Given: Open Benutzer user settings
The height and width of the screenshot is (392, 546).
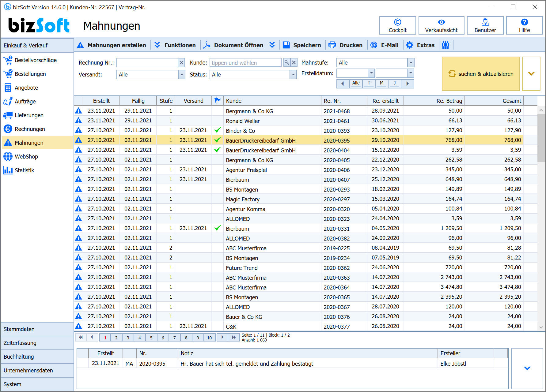Looking at the screenshot, I should click(x=485, y=25).
